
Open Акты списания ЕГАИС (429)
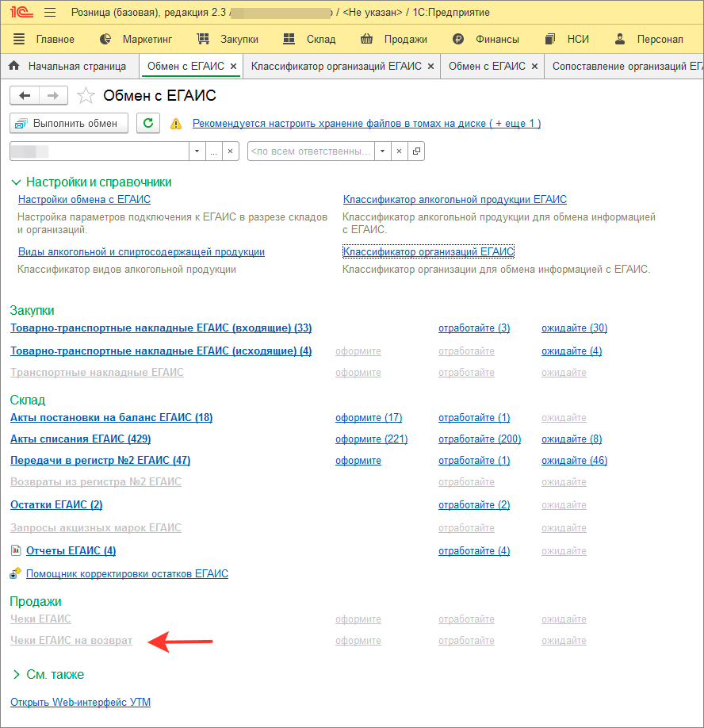coord(81,439)
